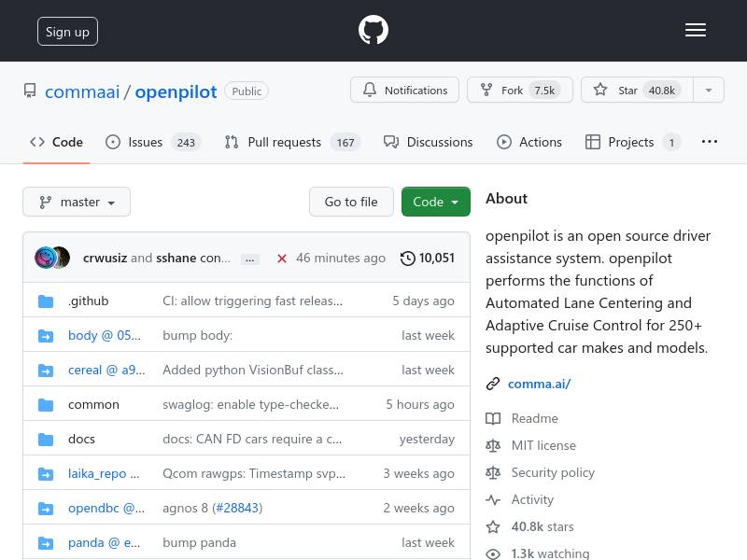Visit the comma.ai website link
Screen dimensions: 747x560
point(539,384)
